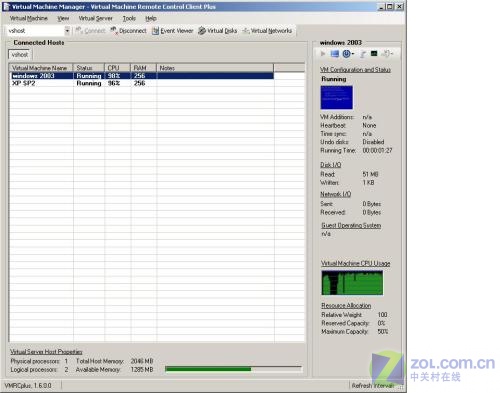Open the View menu
The width and height of the screenshot is (500, 393).
click(63, 18)
